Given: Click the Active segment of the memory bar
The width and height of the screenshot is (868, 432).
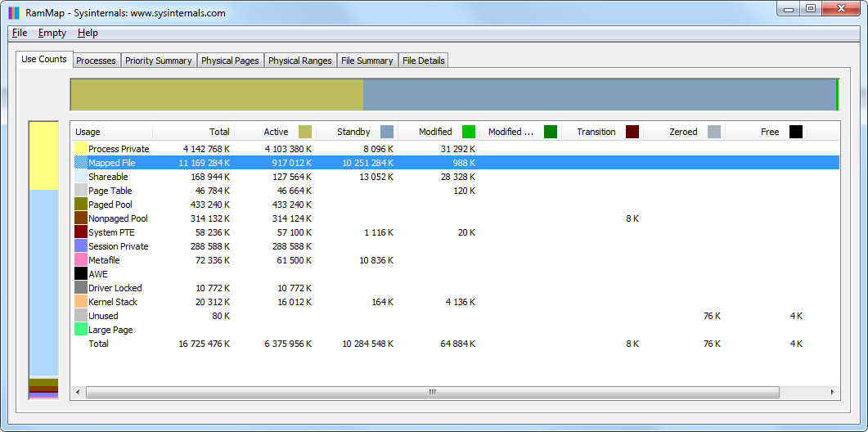Looking at the screenshot, I should pyautogui.click(x=217, y=95).
